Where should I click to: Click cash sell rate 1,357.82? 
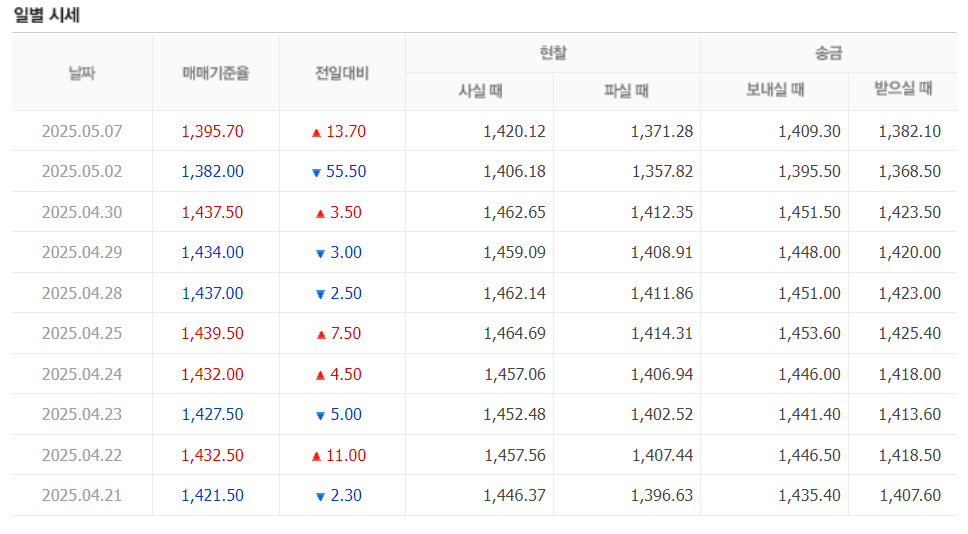[x=662, y=172]
